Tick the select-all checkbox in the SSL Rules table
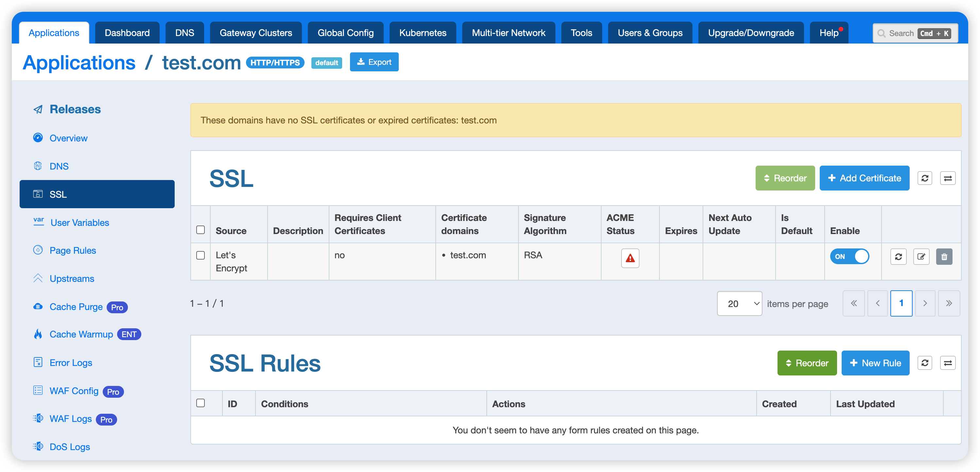The height and width of the screenshot is (472, 980). click(201, 403)
